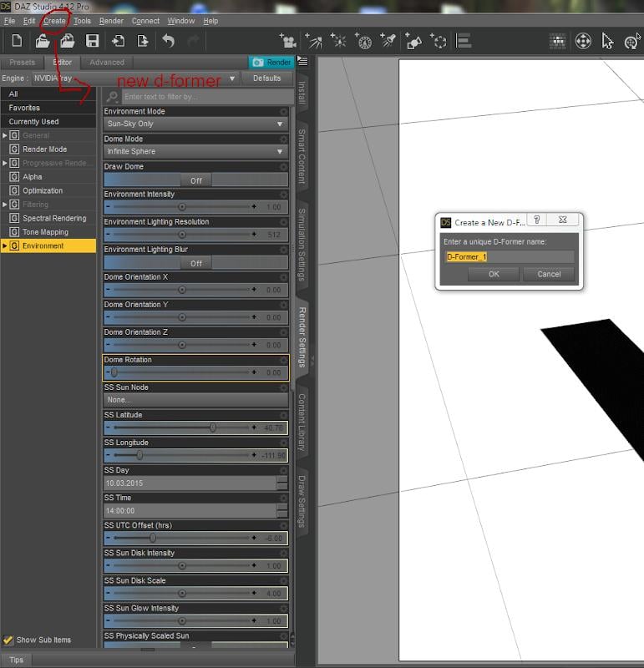The image size is (644, 668).
Task: Select the Universal tool icon
Action: click(x=583, y=41)
